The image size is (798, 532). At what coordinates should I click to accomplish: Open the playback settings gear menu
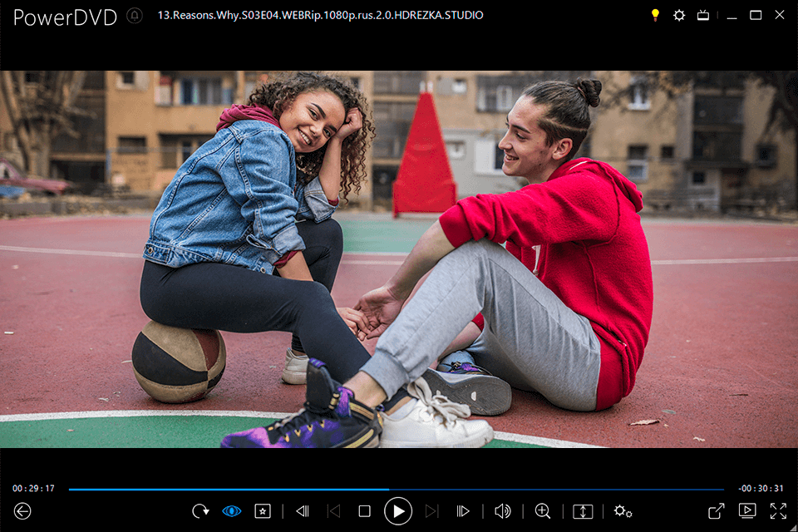click(x=623, y=511)
